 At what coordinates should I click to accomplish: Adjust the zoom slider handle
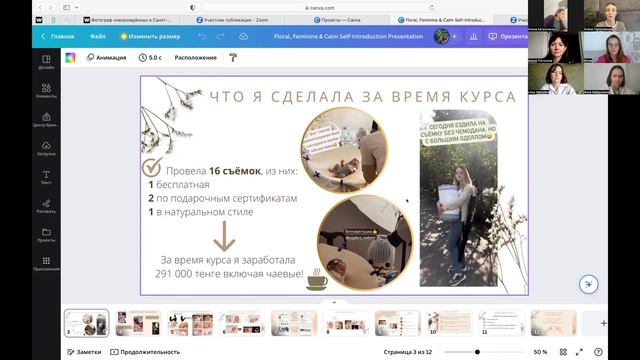tap(477, 352)
